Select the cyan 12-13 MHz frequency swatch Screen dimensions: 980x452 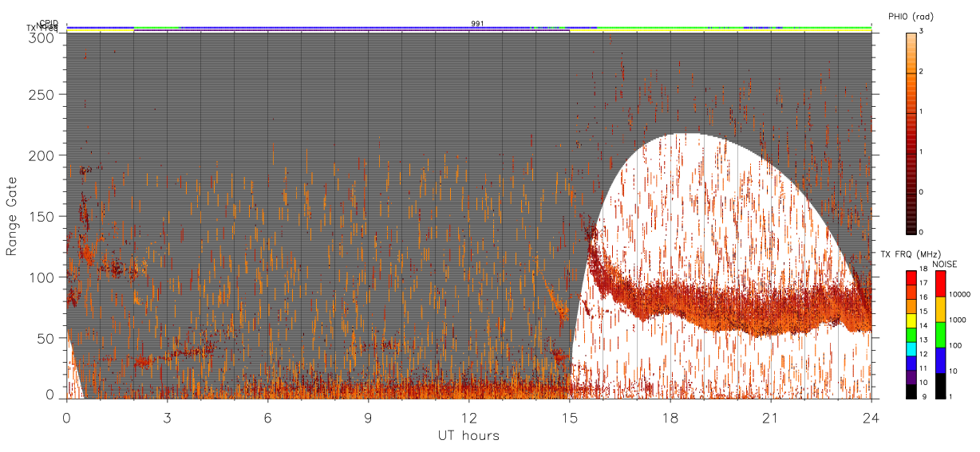[911, 348]
